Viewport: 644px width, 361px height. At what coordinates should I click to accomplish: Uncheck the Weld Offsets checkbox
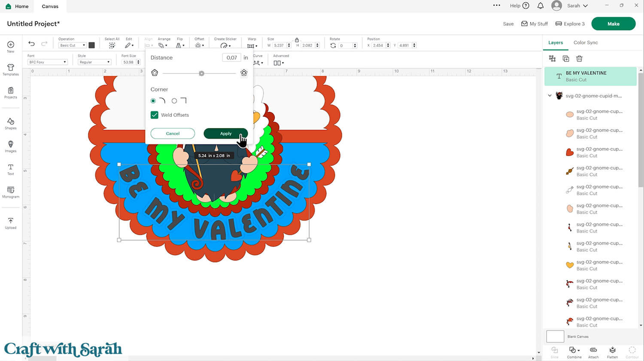pos(155,115)
